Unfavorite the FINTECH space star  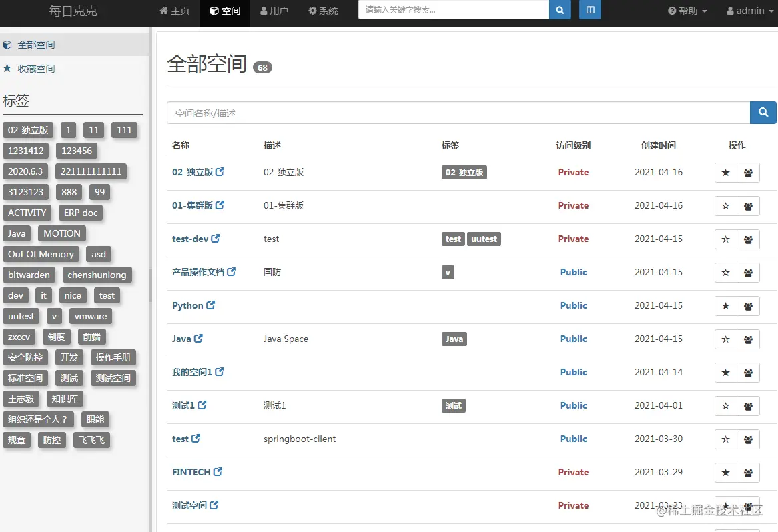(726, 473)
